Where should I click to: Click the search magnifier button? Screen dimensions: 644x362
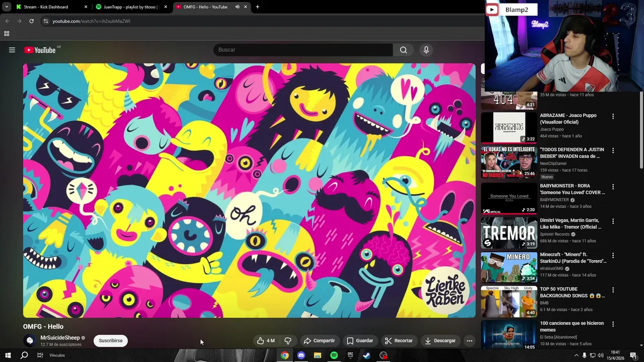click(404, 50)
